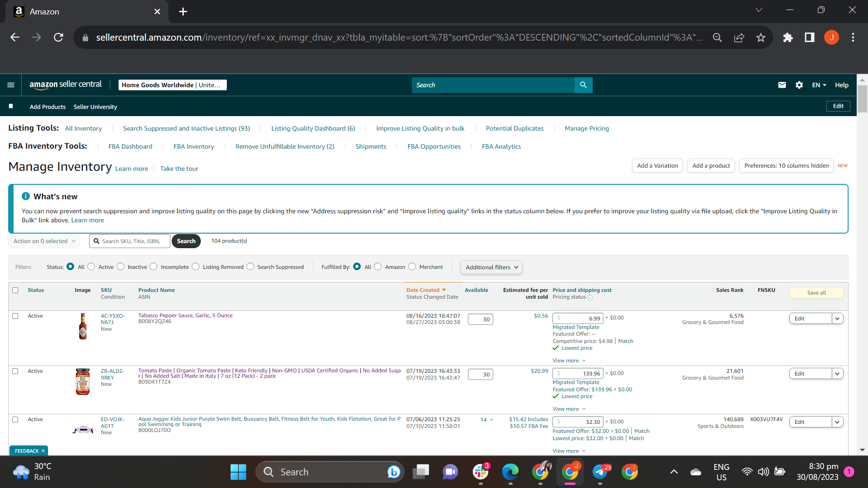Select the Inactive status filter

coord(121,267)
